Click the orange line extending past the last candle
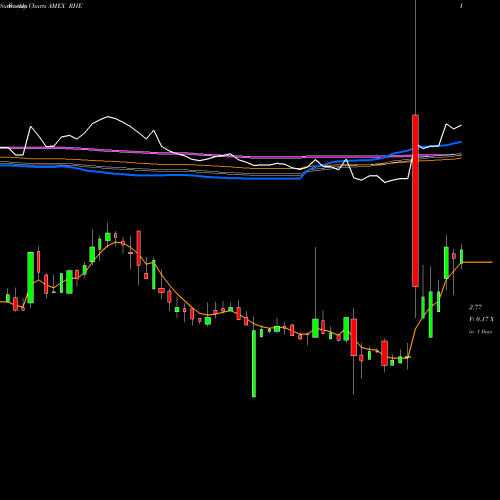 tap(477, 262)
